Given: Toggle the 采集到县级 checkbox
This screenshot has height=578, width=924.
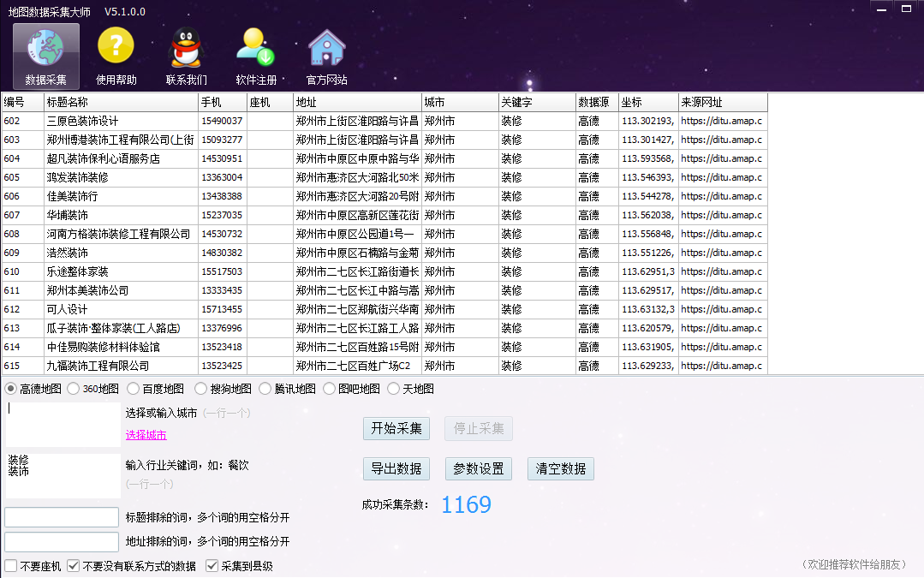Looking at the screenshot, I should tap(211, 566).
